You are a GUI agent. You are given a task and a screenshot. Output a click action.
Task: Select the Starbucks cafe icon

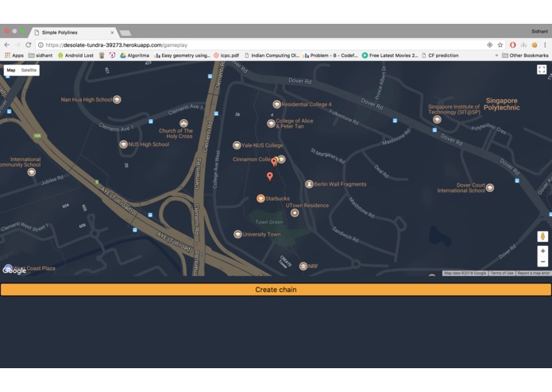tap(261, 198)
